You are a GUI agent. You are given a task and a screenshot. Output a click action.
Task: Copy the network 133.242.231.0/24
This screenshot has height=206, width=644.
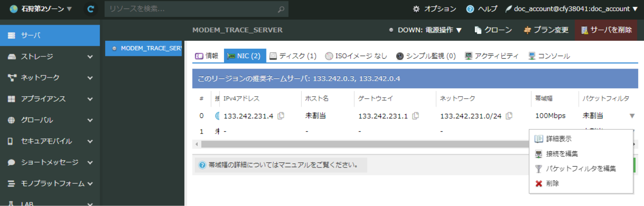tap(509, 116)
